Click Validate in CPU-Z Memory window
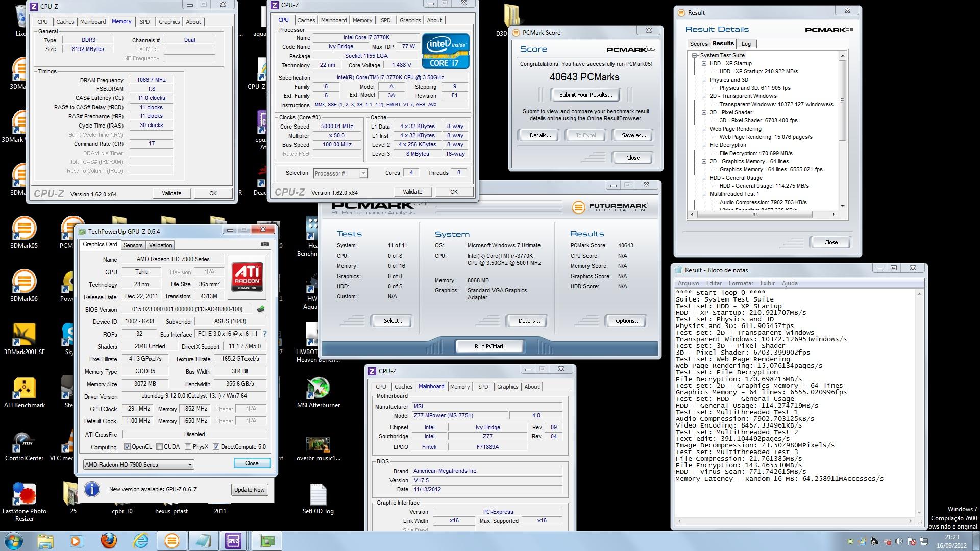 (171, 193)
